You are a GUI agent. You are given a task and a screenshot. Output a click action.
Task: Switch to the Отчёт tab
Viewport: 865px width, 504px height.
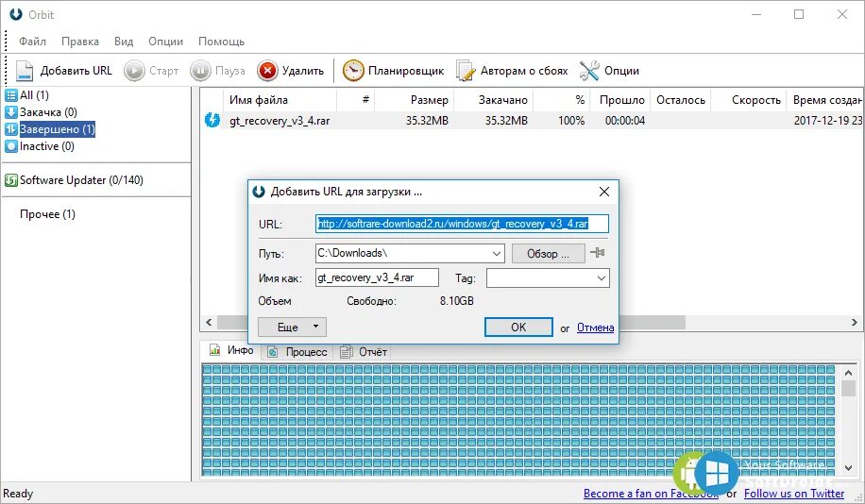tap(364, 351)
